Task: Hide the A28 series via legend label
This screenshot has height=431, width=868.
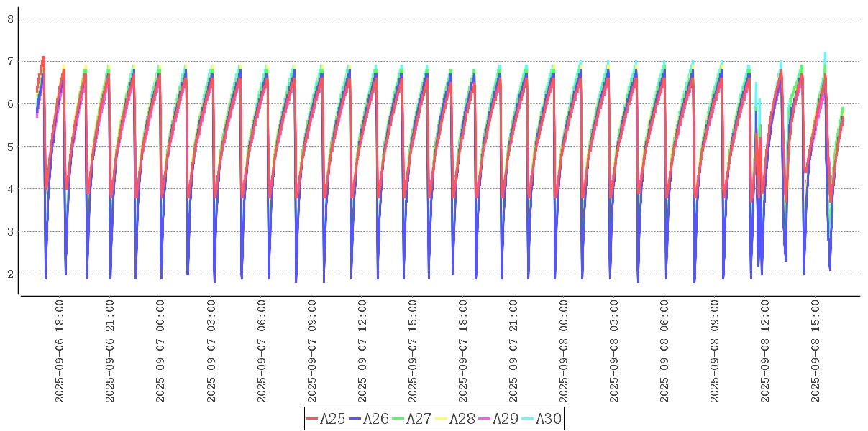Action: point(462,419)
